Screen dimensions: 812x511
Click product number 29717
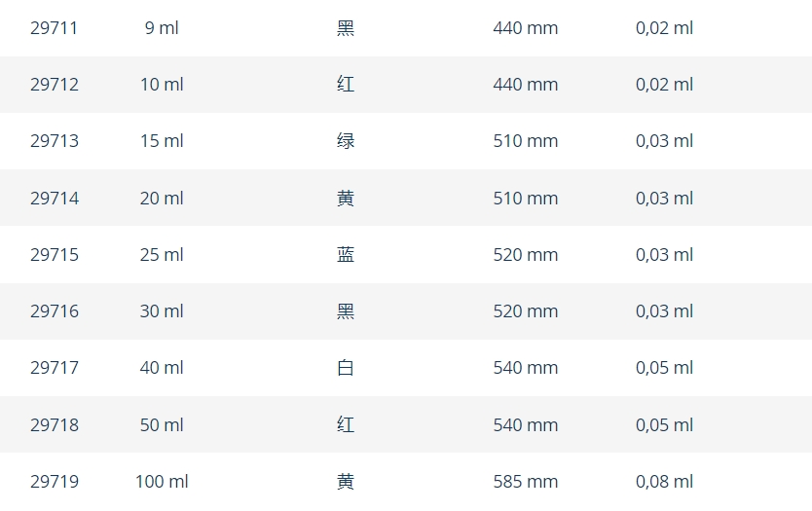pos(55,368)
